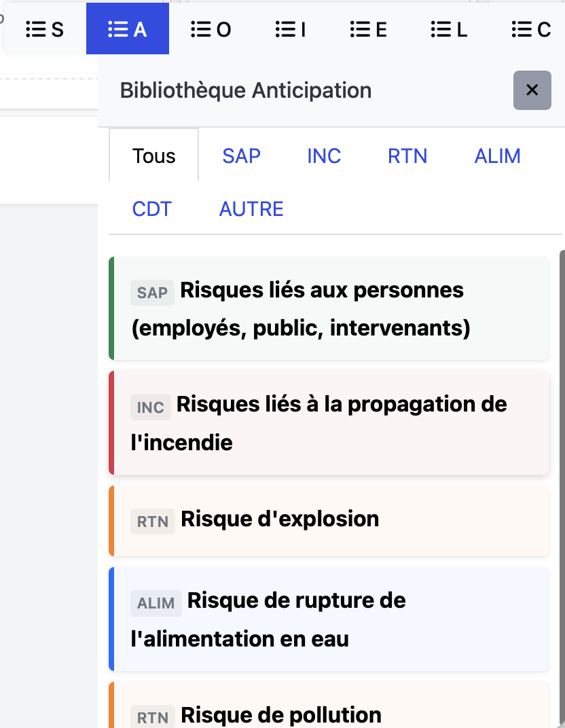Select Risque de rupture de l'alimentation card
This screenshot has width=565, height=728.
[x=329, y=619]
